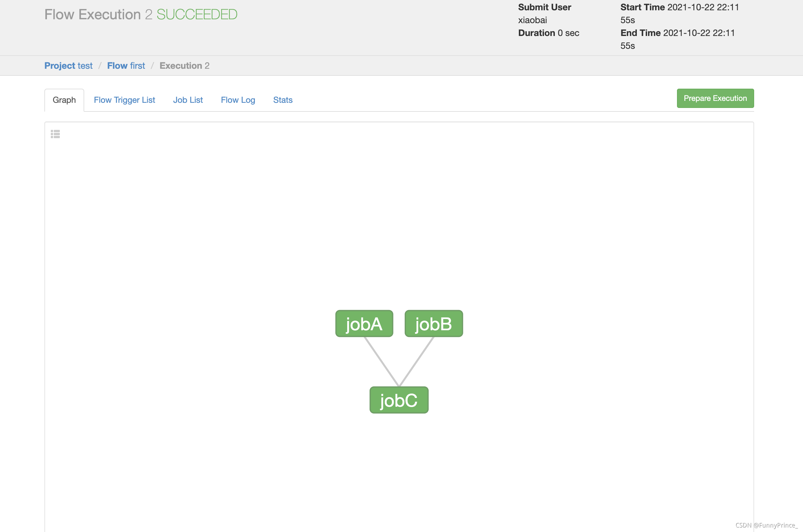Select the jobA node in graph
This screenshot has width=803, height=532.
(364, 324)
